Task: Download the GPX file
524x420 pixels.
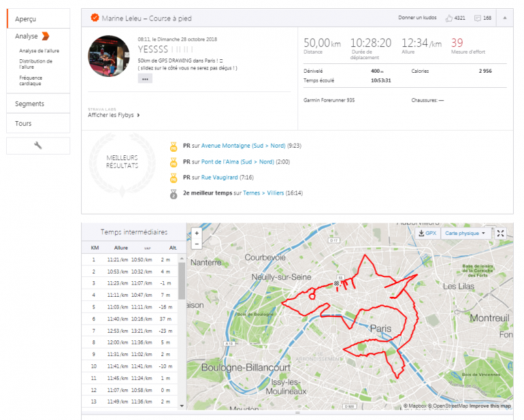Action: click(x=427, y=233)
